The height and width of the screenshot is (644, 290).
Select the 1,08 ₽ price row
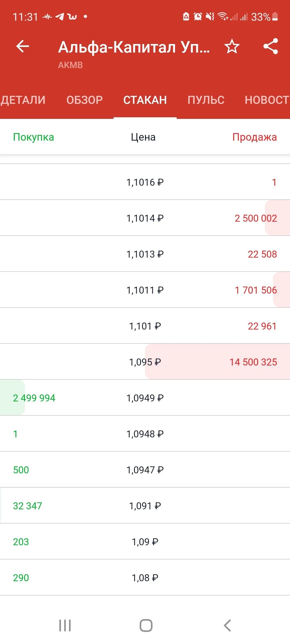point(145,578)
